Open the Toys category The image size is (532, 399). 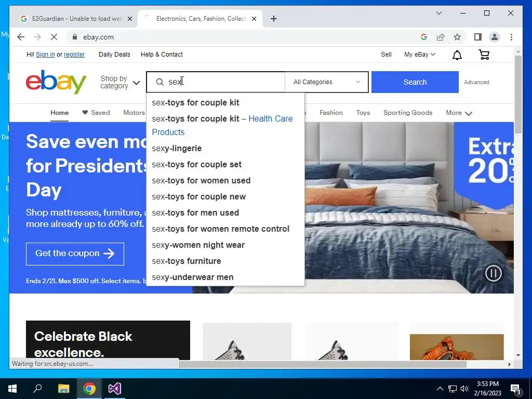tap(363, 113)
